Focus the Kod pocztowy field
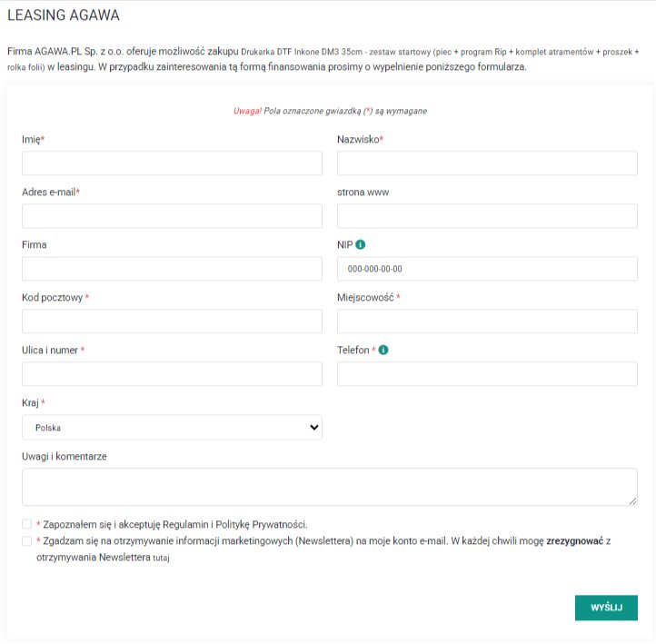Viewport: 656px width, 644px height. click(172, 322)
